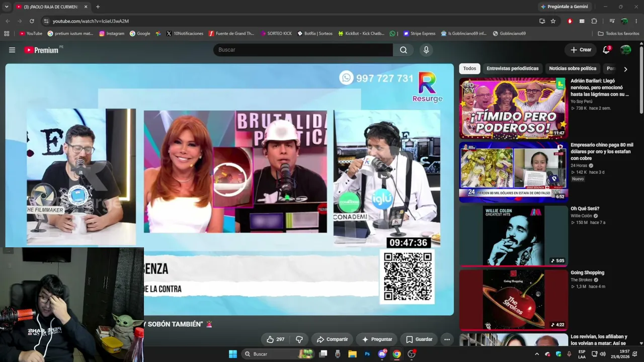Dislike the video with thumbs down
644x362 pixels.
(299, 339)
